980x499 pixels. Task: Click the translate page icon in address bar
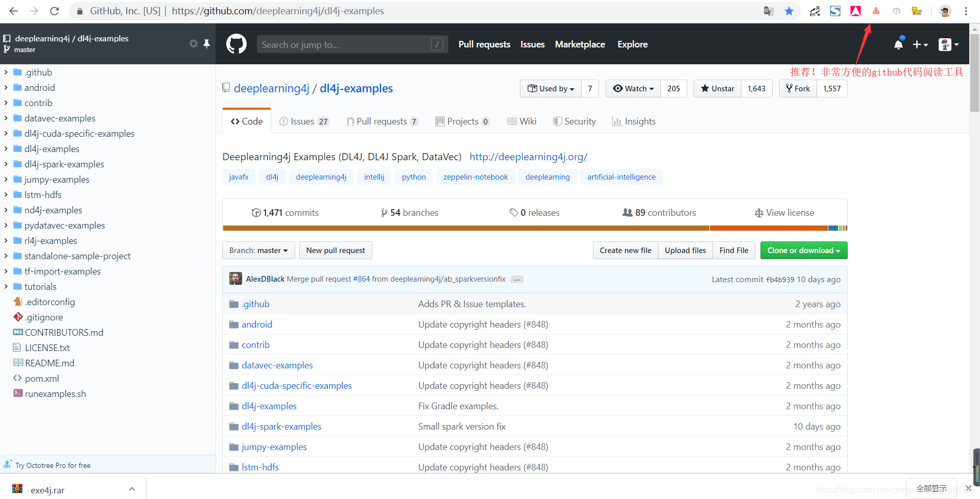click(x=769, y=11)
